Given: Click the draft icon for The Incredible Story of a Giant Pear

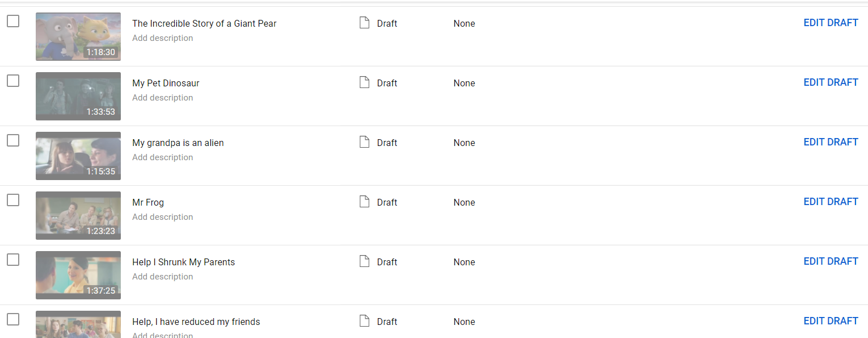Looking at the screenshot, I should coord(365,23).
